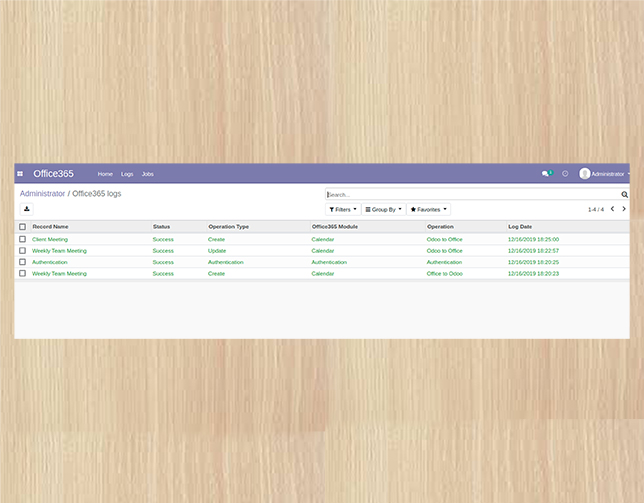
Task: Go to the next page arrow
Action: pos(624,209)
